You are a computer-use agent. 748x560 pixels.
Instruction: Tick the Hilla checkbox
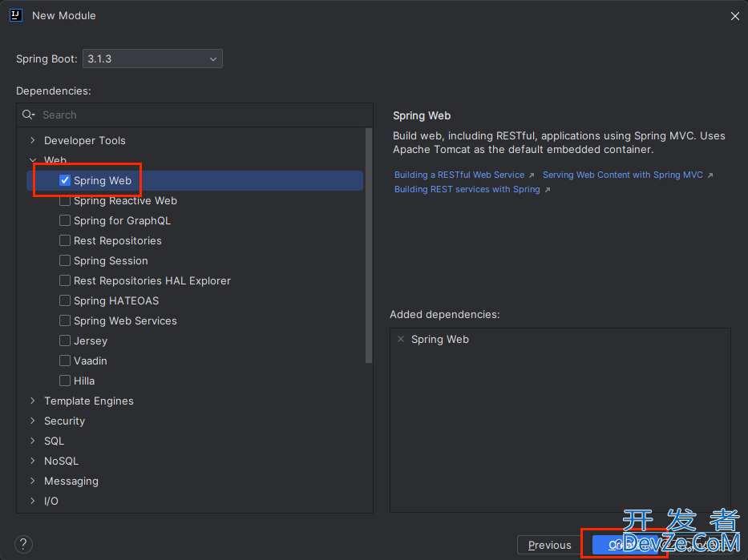click(65, 381)
